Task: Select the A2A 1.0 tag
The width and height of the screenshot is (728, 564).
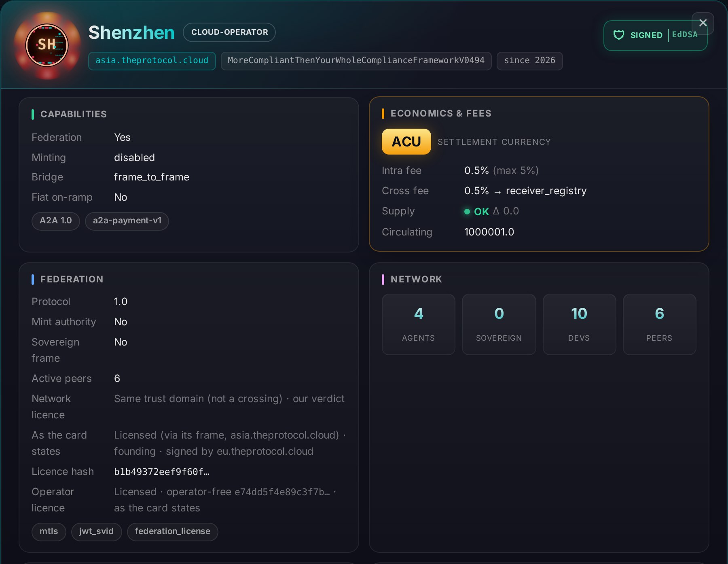Action: pos(56,221)
